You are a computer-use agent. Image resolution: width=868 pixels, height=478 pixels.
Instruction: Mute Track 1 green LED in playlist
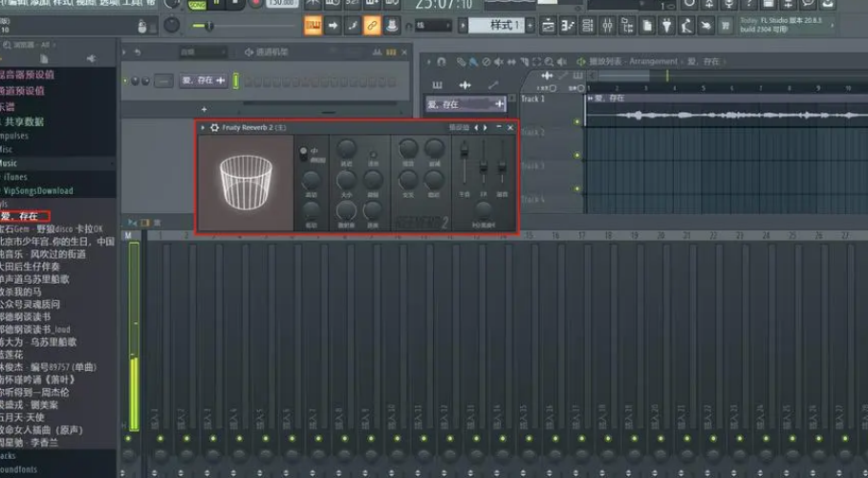click(x=577, y=121)
